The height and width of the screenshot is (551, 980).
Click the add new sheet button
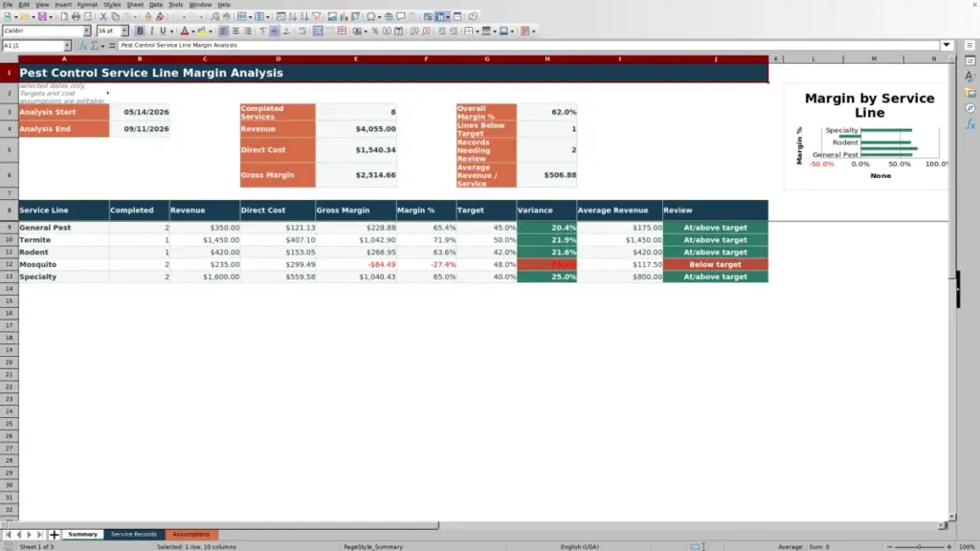coord(54,535)
